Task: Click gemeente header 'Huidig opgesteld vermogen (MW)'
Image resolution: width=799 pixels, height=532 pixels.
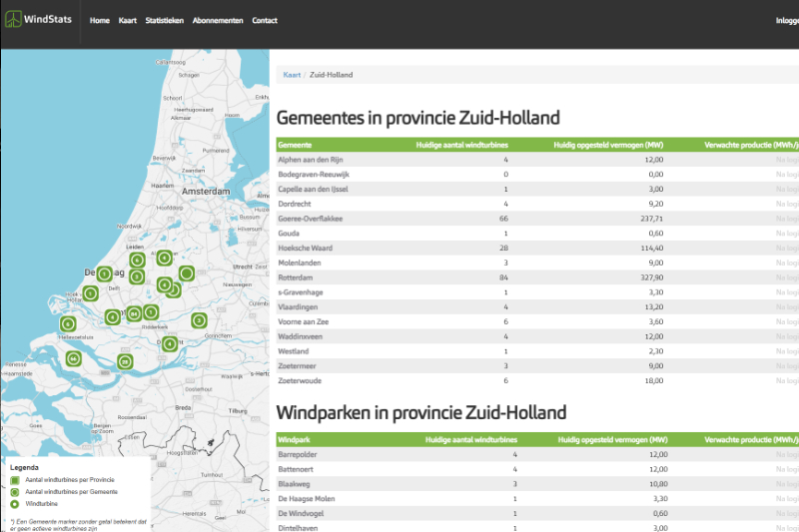Action: pos(608,145)
